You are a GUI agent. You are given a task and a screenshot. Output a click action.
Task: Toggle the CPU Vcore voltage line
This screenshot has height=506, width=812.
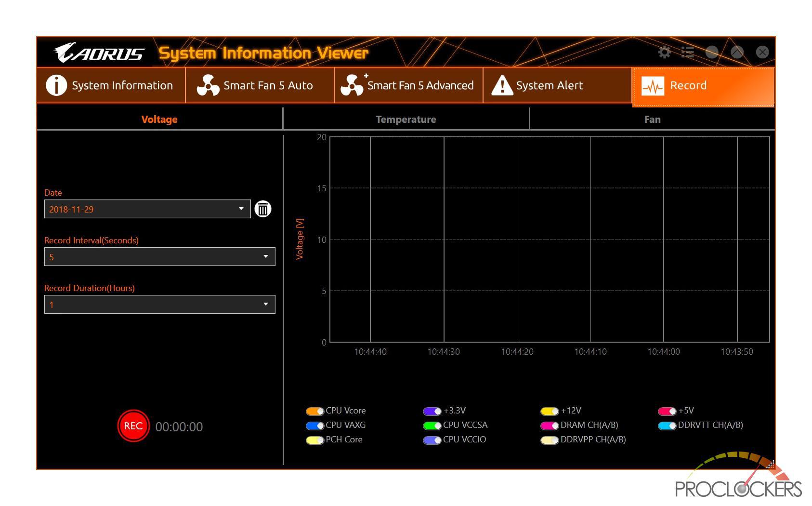[x=315, y=411]
